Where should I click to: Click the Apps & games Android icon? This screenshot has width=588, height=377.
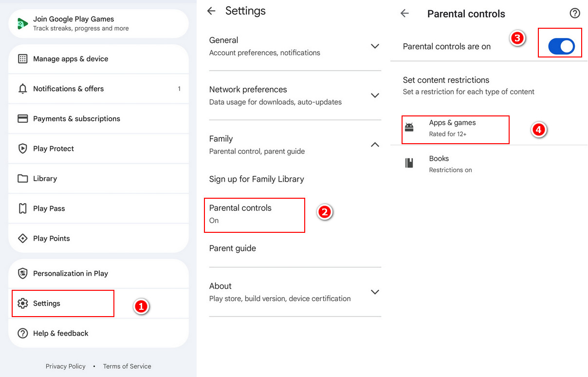(x=409, y=128)
